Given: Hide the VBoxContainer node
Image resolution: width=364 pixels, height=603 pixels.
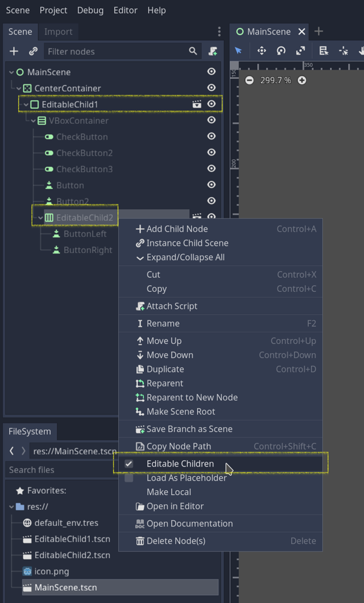Looking at the screenshot, I should pyautogui.click(x=211, y=120).
